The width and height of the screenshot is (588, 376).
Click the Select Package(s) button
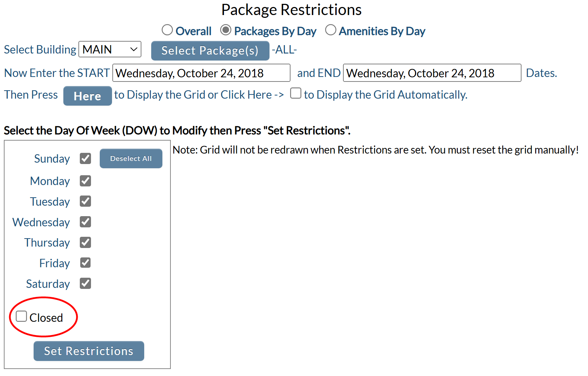pos(210,51)
